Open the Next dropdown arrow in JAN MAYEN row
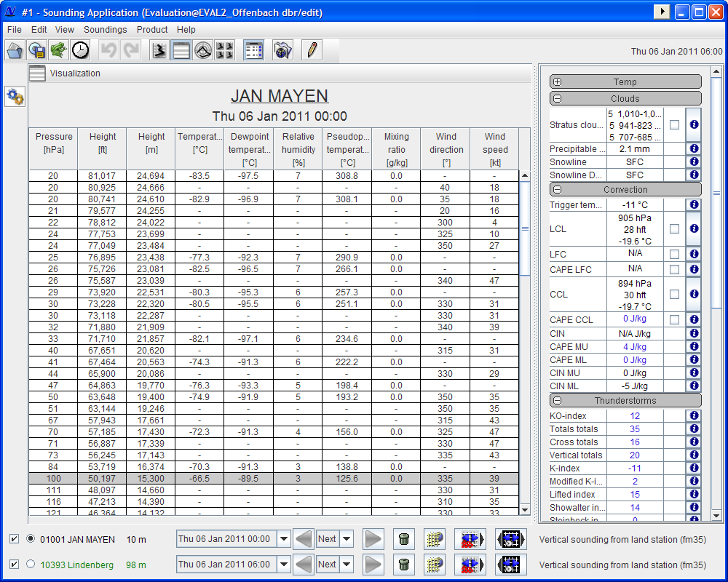 click(347, 539)
